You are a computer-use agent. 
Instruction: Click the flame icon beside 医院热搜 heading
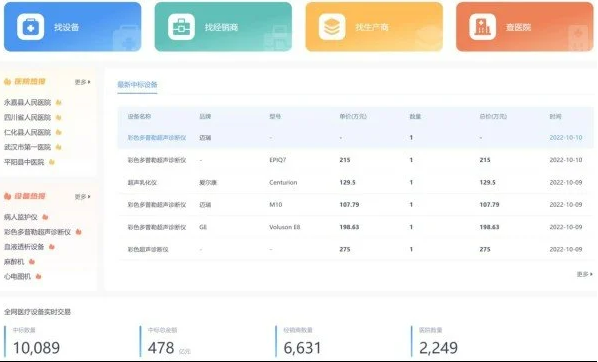coord(7,82)
